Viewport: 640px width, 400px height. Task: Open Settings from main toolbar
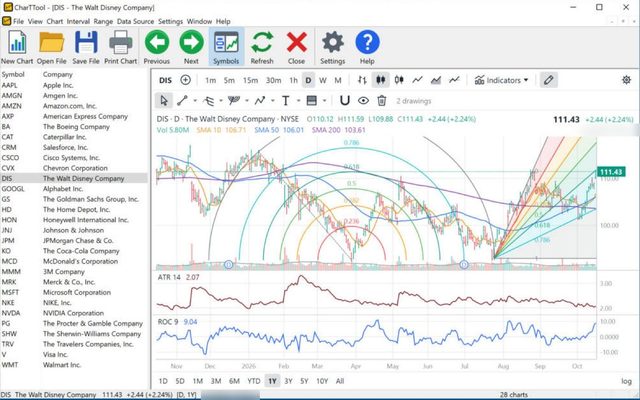(x=333, y=47)
